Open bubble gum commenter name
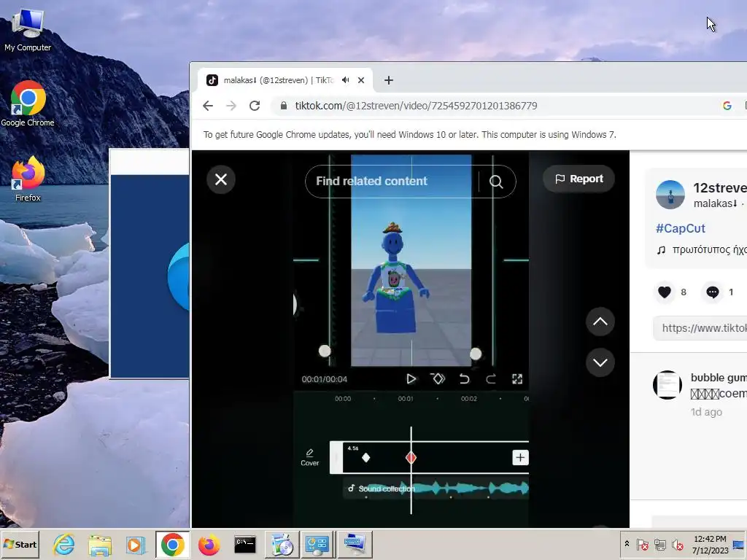The width and height of the screenshot is (747, 560). 719,378
